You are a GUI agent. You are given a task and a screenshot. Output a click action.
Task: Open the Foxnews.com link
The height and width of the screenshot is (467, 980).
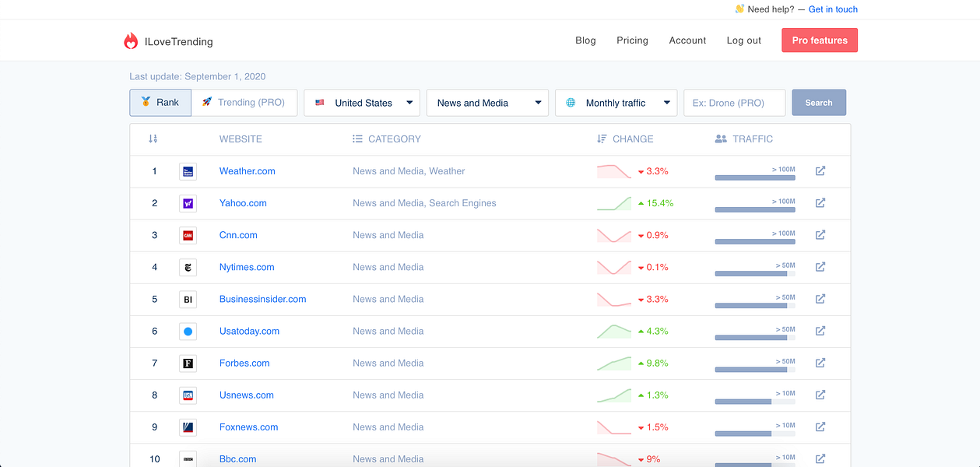coord(248,427)
